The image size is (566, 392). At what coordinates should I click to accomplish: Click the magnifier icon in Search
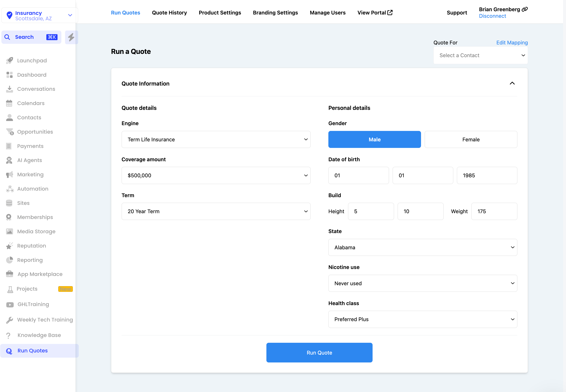click(7, 37)
